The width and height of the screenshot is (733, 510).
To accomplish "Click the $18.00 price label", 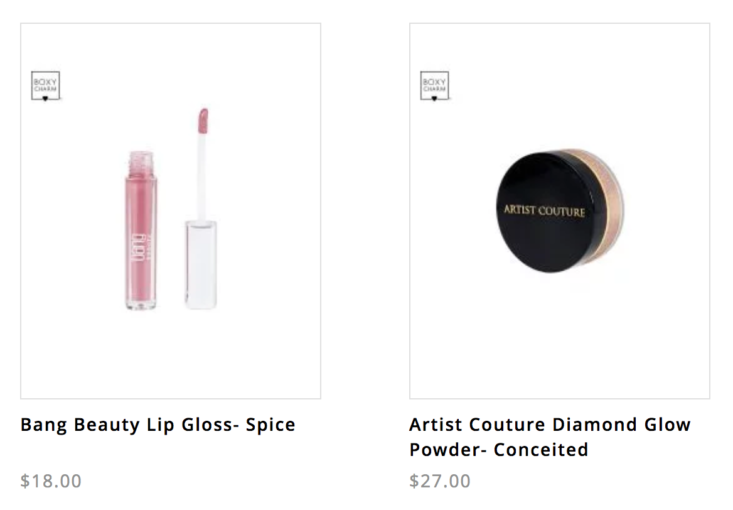I will click(51, 481).
